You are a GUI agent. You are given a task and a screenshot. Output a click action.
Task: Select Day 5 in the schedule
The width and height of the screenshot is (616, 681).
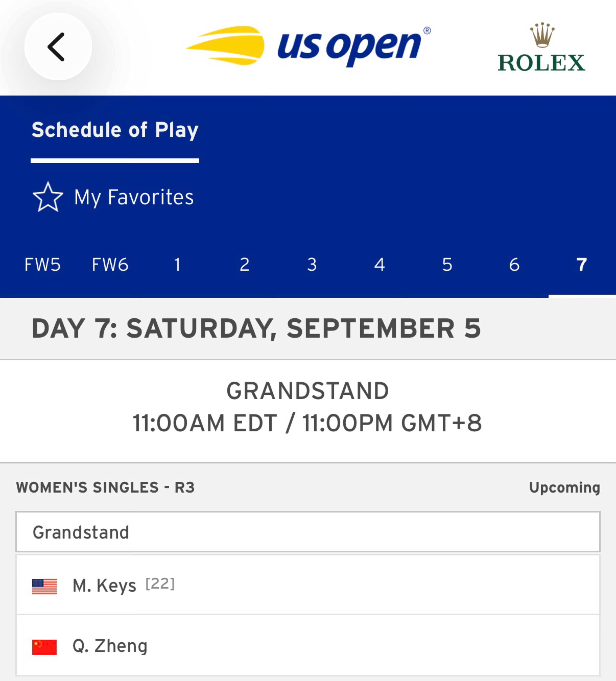447,265
